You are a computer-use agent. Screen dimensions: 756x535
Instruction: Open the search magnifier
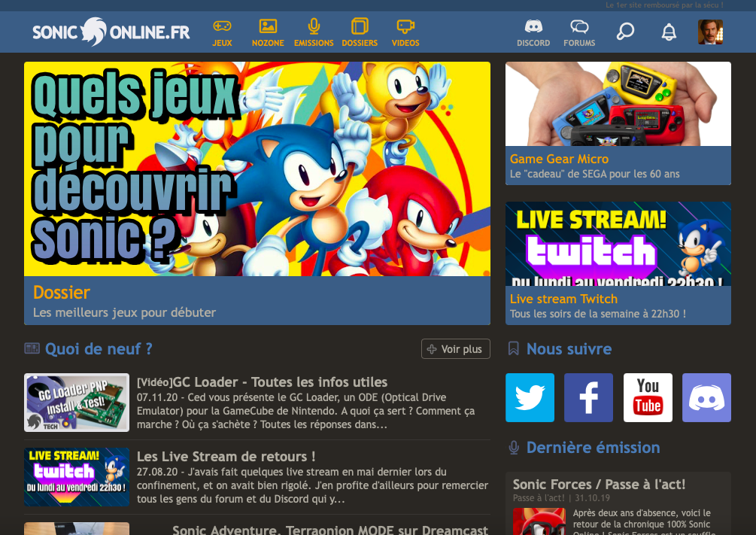(x=625, y=32)
